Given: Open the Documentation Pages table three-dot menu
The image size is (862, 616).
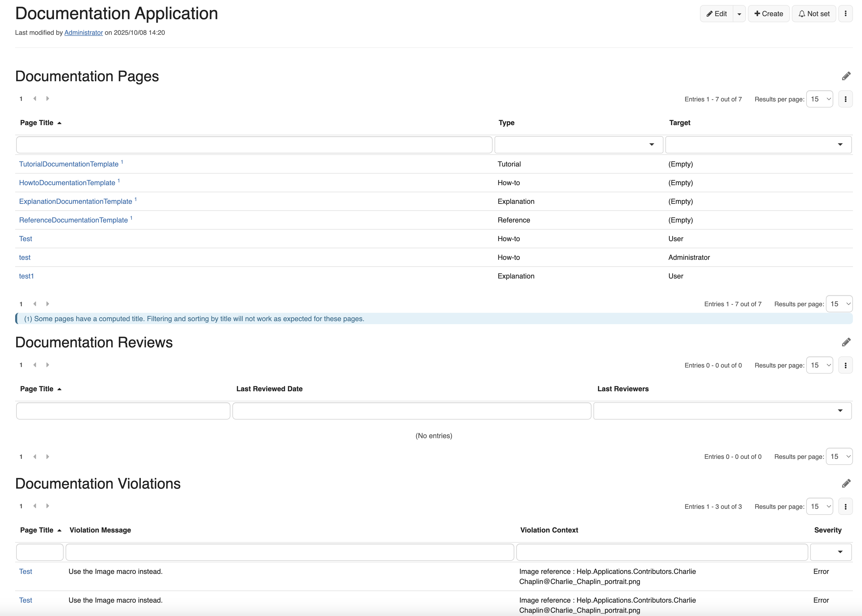Looking at the screenshot, I should pyautogui.click(x=845, y=99).
